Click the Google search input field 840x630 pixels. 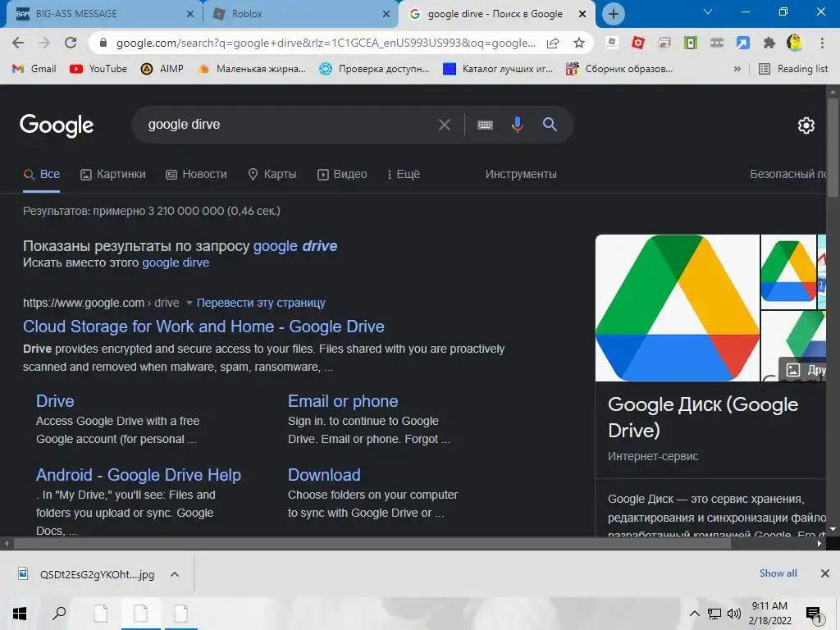pos(290,125)
